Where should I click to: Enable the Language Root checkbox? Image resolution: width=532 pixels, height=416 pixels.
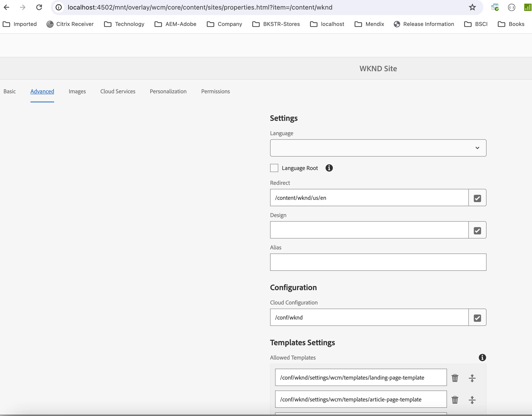coord(274,168)
